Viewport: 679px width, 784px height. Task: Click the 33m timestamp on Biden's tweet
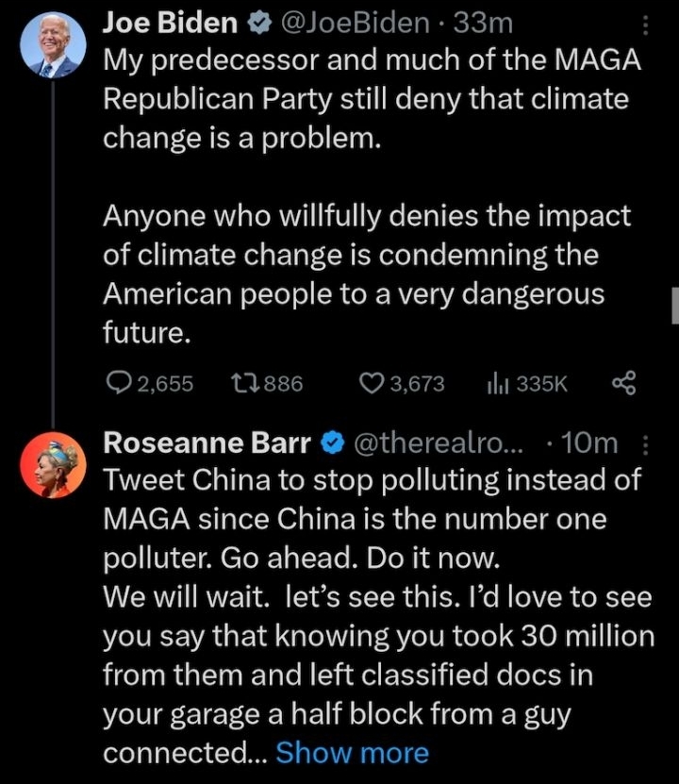click(x=482, y=24)
